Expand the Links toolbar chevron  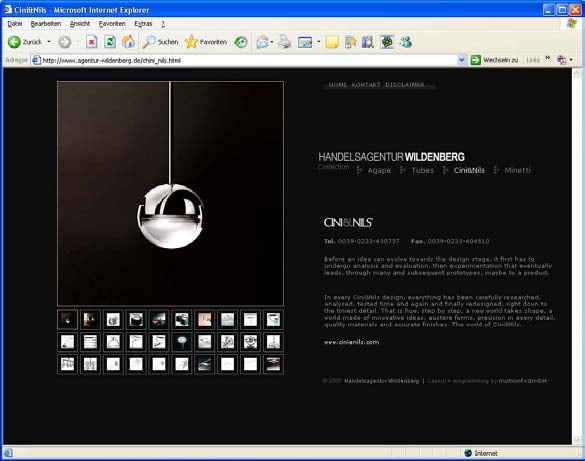tap(548, 58)
